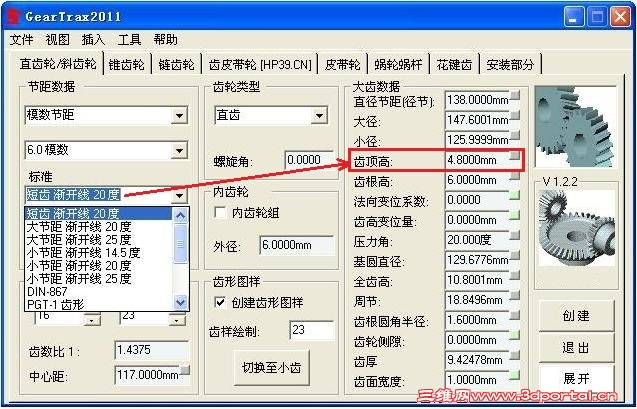
Task: Click the spur gear preview image
Action: coord(575,127)
